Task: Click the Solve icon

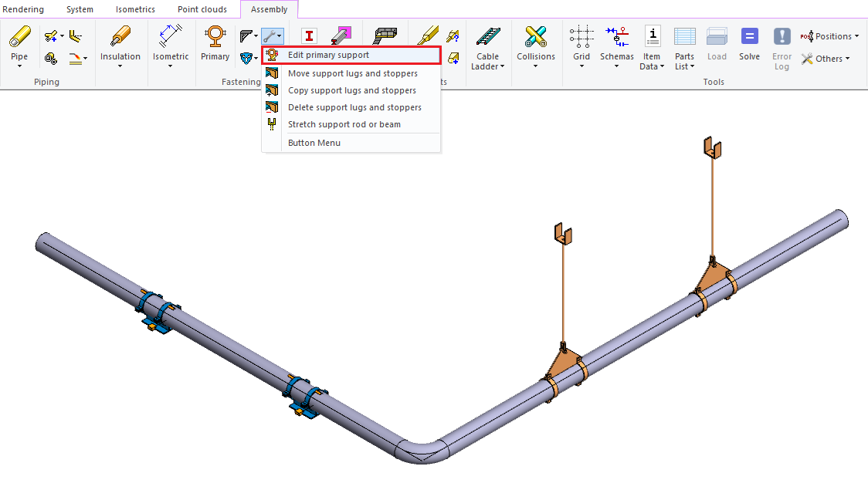Action: tap(749, 37)
